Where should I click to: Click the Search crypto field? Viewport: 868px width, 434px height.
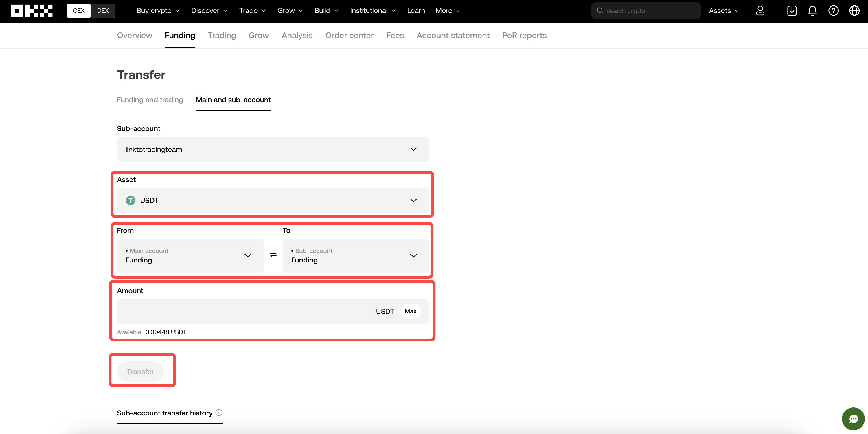pos(645,10)
